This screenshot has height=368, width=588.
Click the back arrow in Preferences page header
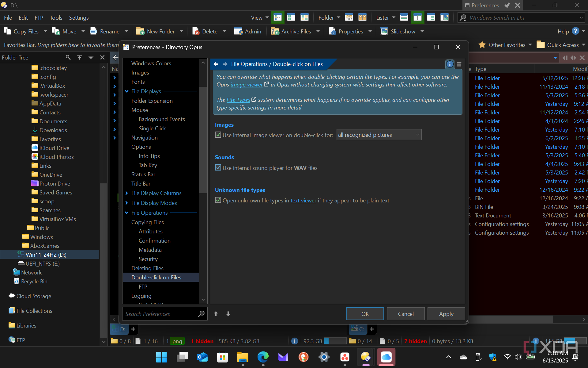click(x=216, y=64)
